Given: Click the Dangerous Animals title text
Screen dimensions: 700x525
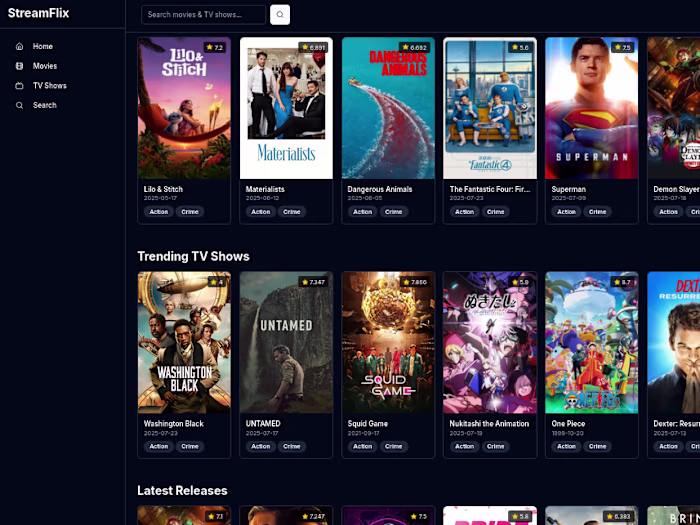Looking at the screenshot, I should [380, 189].
